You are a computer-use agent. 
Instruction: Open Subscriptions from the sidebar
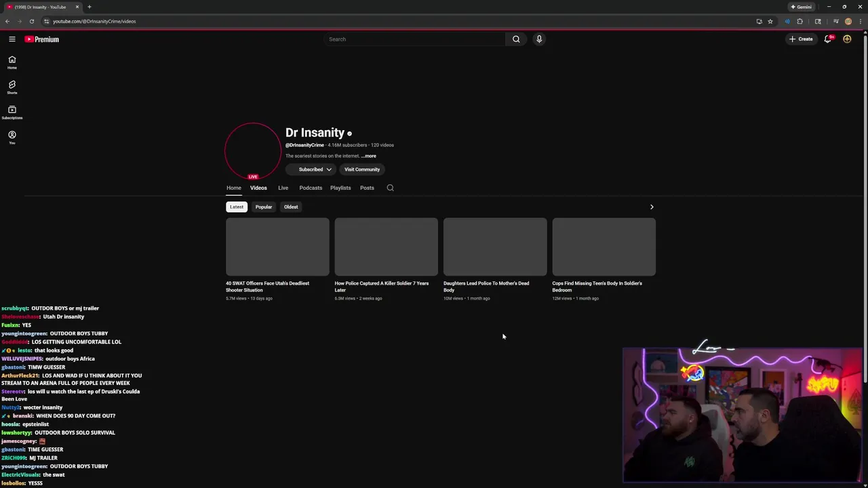12,113
